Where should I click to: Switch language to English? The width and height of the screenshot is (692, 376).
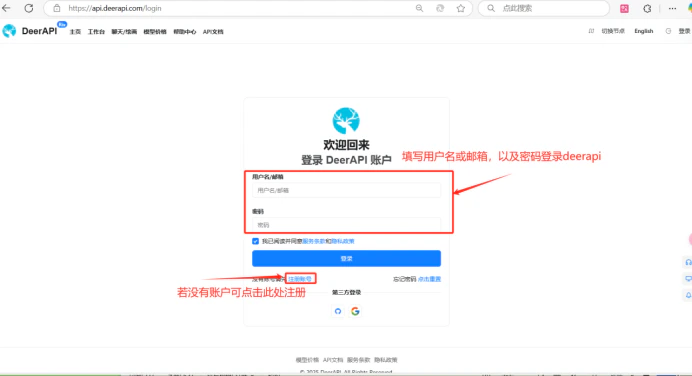pyautogui.click(x=643, y=31)
